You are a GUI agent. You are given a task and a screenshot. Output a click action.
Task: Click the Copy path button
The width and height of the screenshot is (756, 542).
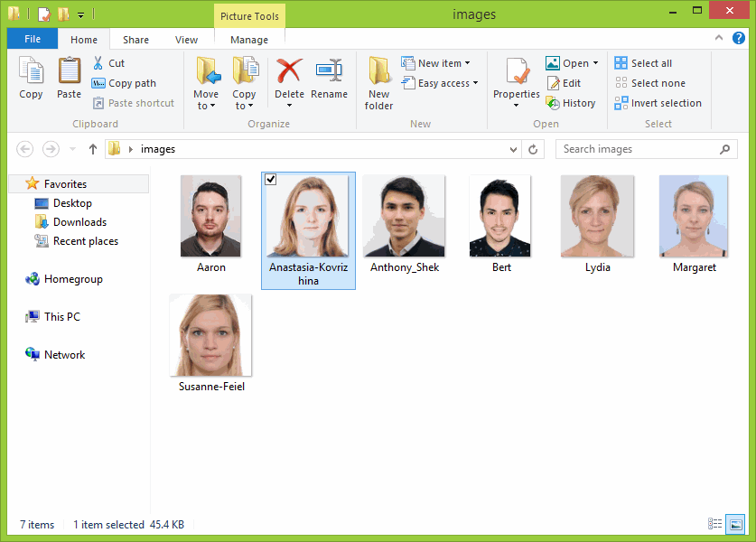click(124, 83)
